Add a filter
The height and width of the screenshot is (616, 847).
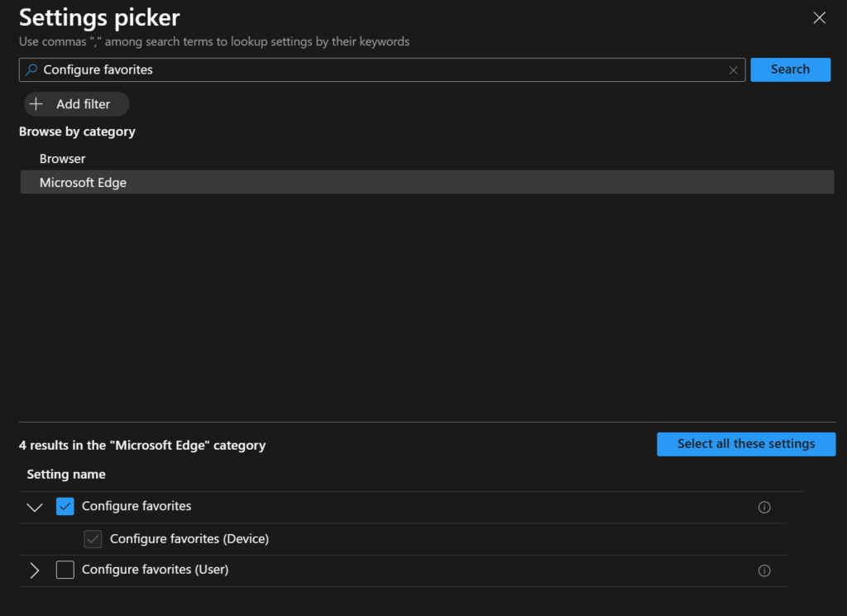pyautogui.click(x=76, y=104)
